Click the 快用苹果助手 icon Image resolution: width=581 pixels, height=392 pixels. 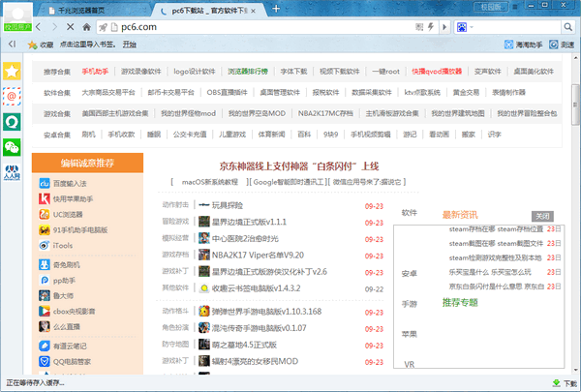coord(45,199)
